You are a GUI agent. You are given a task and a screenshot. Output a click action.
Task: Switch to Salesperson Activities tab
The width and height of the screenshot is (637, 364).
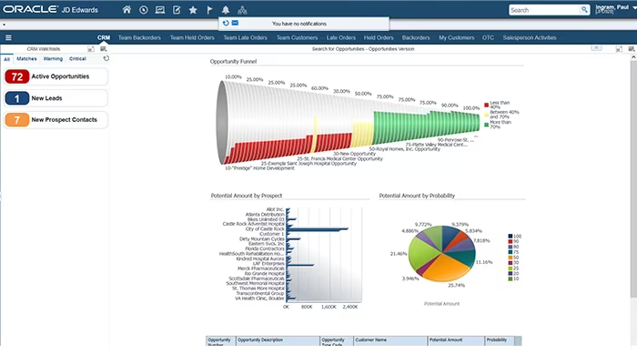coord(530,38)
